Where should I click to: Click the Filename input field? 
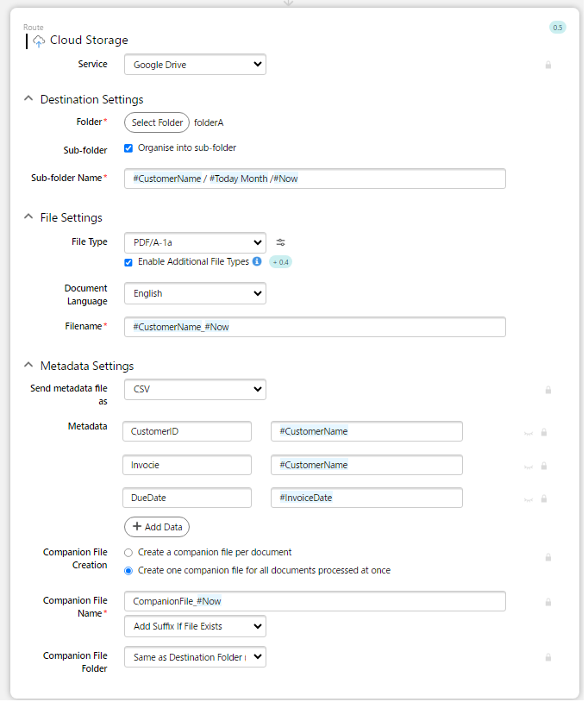(315, 327)
